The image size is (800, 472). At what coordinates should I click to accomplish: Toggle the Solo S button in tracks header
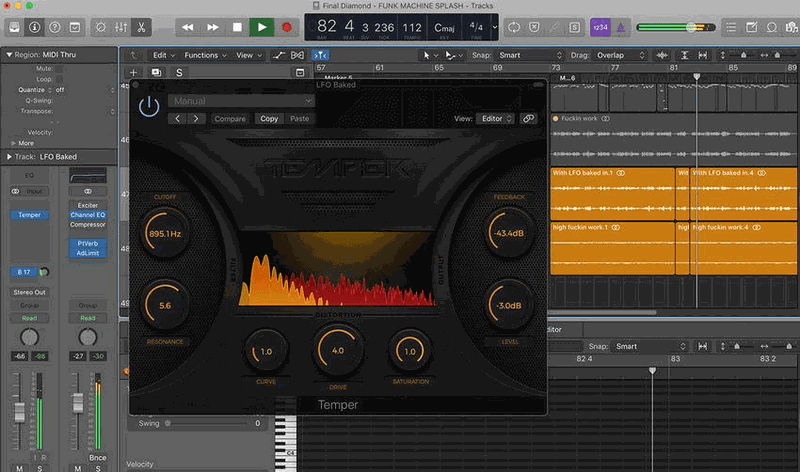179,72
